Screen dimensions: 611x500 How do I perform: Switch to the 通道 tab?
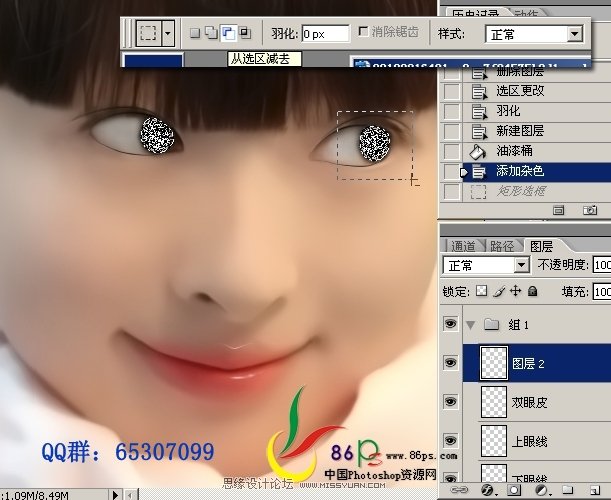(464, 246)
